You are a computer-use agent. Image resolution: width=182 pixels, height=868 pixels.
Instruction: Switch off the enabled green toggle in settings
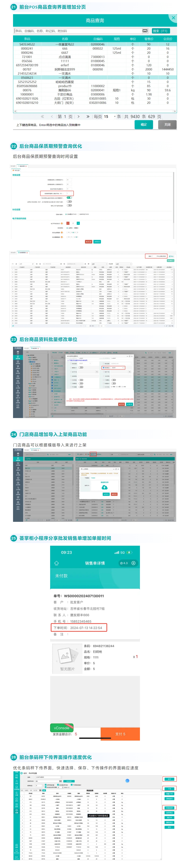[x=69, y=198]
